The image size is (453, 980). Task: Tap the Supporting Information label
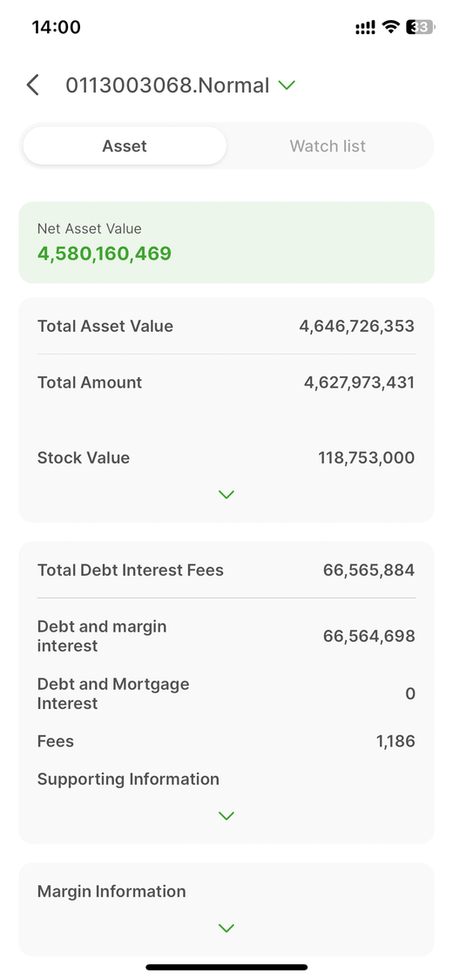point(128,780)
